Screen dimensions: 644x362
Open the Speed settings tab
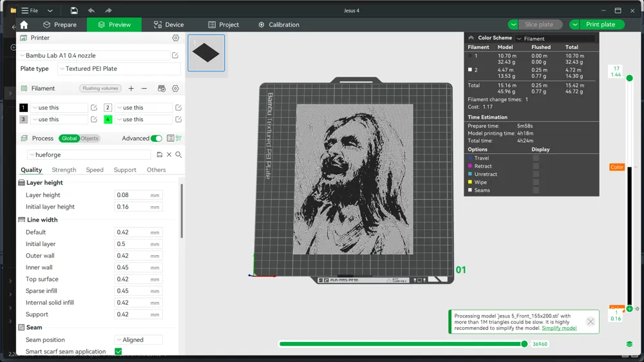click(95, 169)
